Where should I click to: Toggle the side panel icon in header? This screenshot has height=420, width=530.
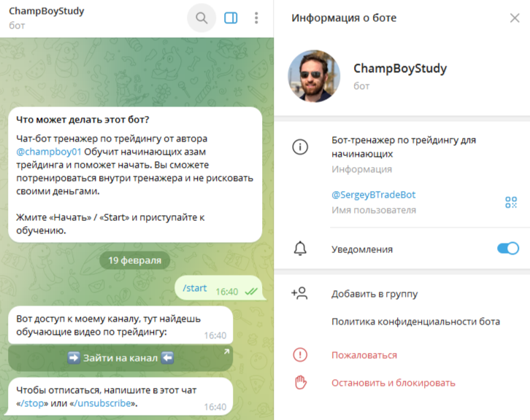pos(231,18)
